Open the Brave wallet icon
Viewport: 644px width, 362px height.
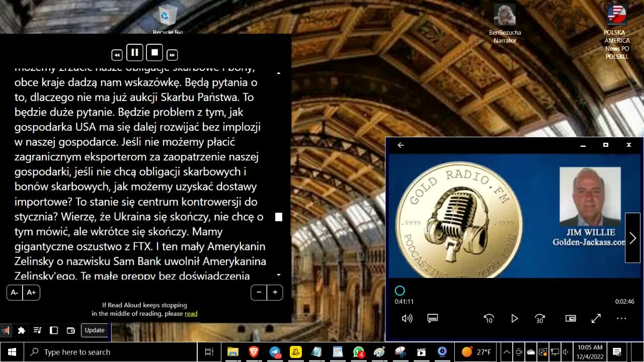pyautogui.click(x=71, y=330)
